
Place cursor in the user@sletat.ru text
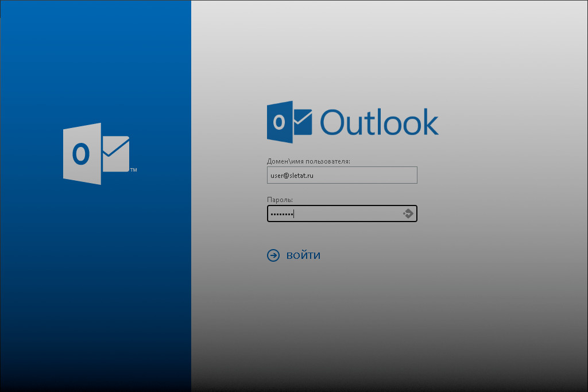(292, 176)
